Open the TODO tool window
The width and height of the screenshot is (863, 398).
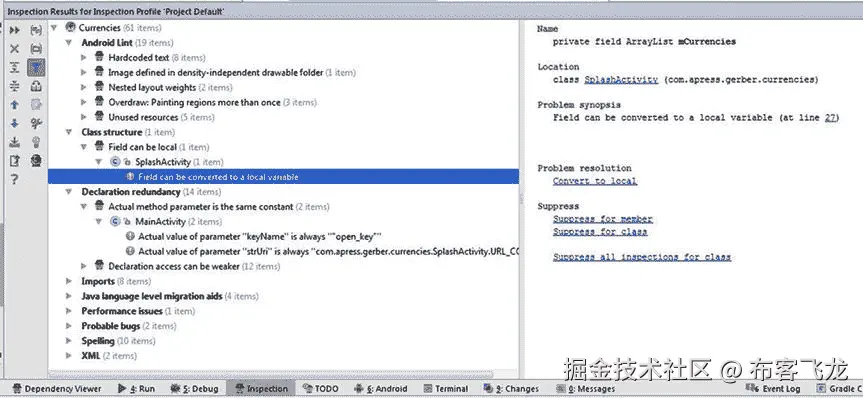320,389
